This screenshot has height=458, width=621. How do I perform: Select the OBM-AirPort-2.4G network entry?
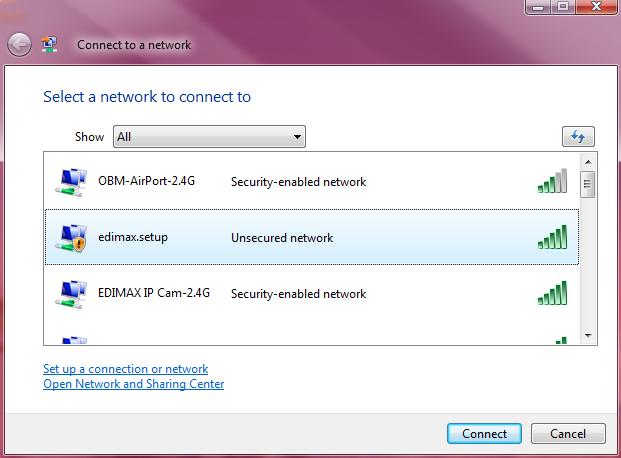(x=312, y=181)
